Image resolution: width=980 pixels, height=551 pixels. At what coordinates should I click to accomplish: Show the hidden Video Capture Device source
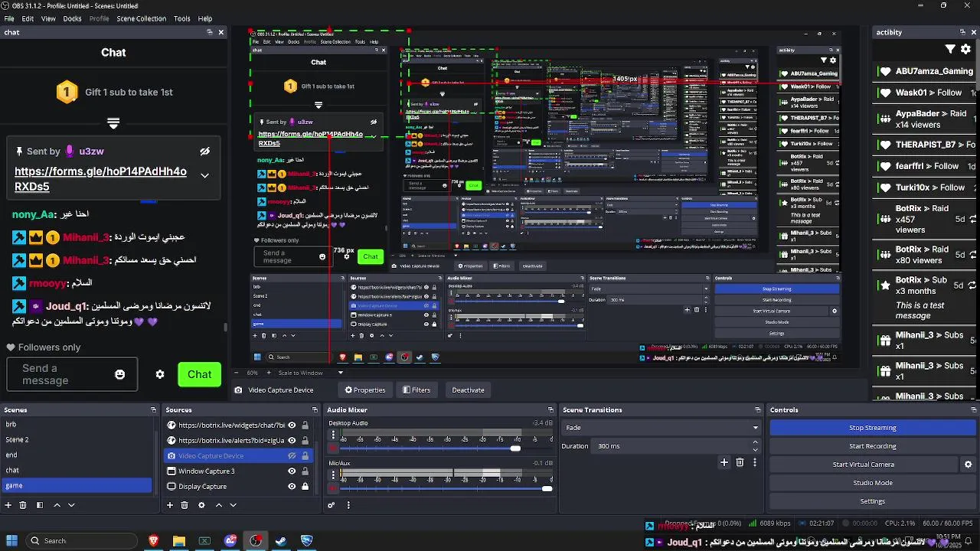click(292, 456)
